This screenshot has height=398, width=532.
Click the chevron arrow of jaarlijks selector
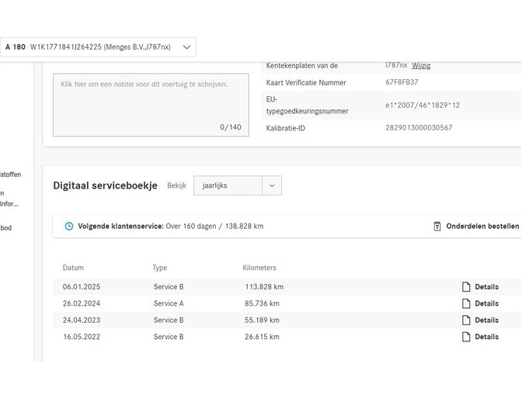[271, 185]
